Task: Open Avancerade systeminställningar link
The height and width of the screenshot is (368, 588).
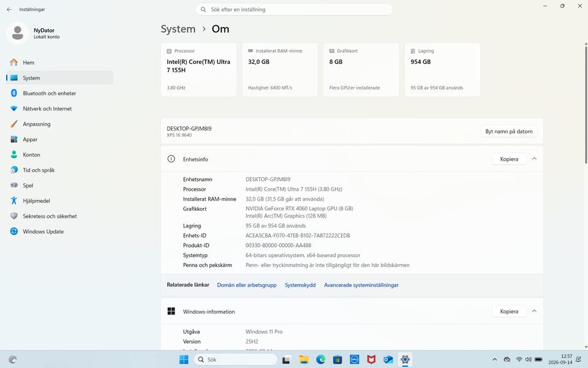Action: click(361, 285)
